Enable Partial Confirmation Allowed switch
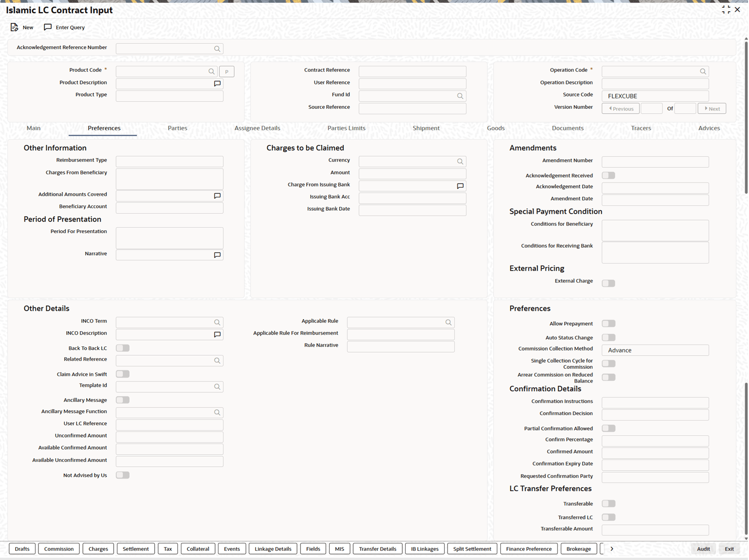The width and height of the screenshot is (749, 560). point(608,428)
